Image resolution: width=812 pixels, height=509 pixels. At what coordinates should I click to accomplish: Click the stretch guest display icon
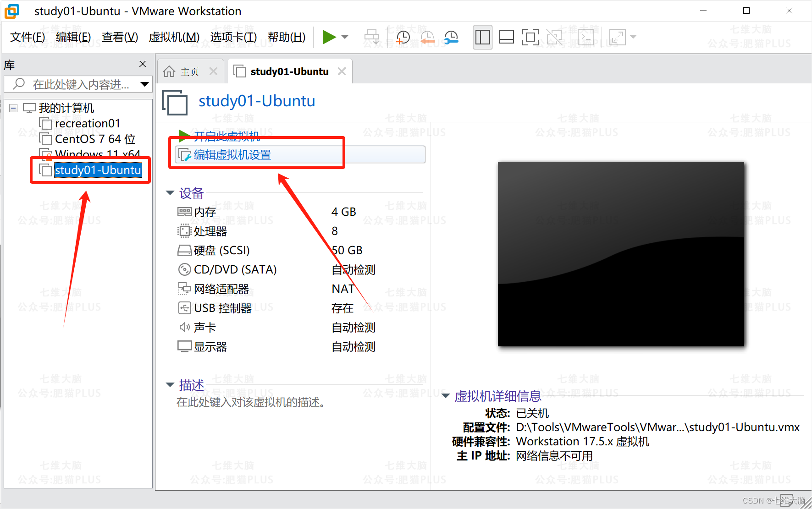pos(617,37)
